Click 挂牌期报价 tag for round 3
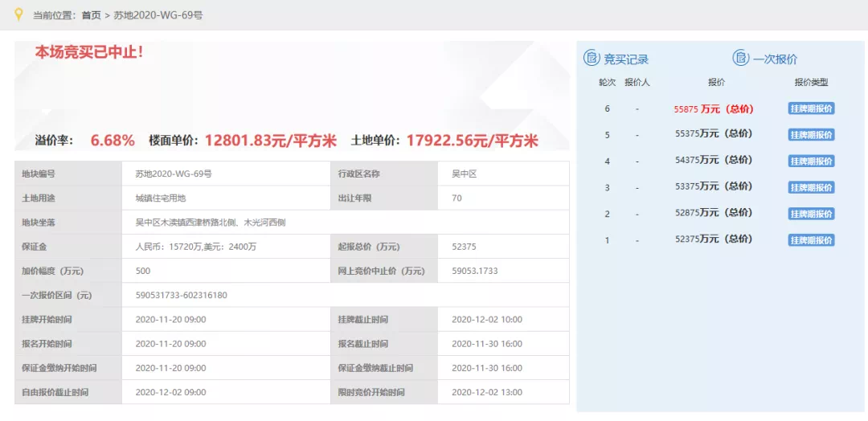This screenshot has width=868, height=421. pos(811,187)
